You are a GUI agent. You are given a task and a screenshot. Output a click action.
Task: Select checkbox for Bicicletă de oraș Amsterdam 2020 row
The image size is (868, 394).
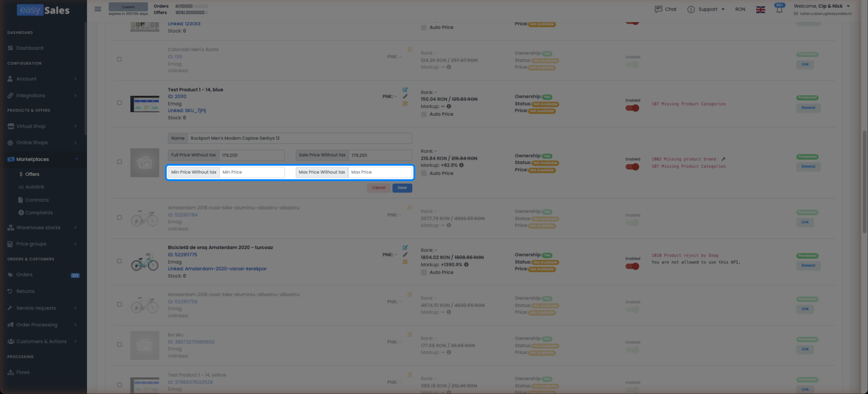[x=119, y=261]
